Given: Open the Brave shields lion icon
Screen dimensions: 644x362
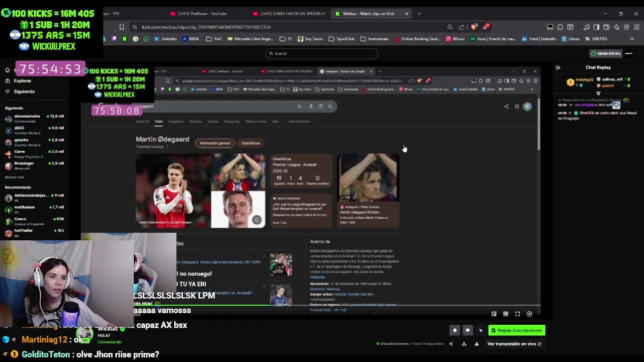Looking at the screenshot, I should 474,27.
